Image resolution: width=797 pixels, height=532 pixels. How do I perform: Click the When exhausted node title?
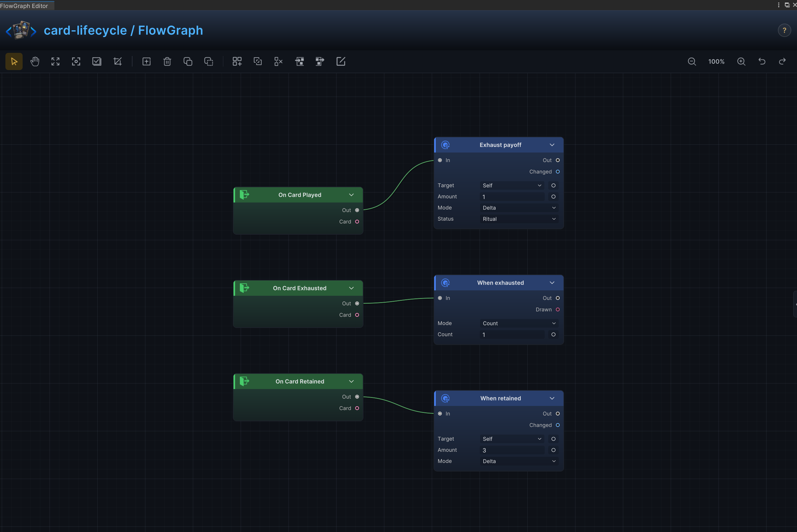[x=500, y=283]
